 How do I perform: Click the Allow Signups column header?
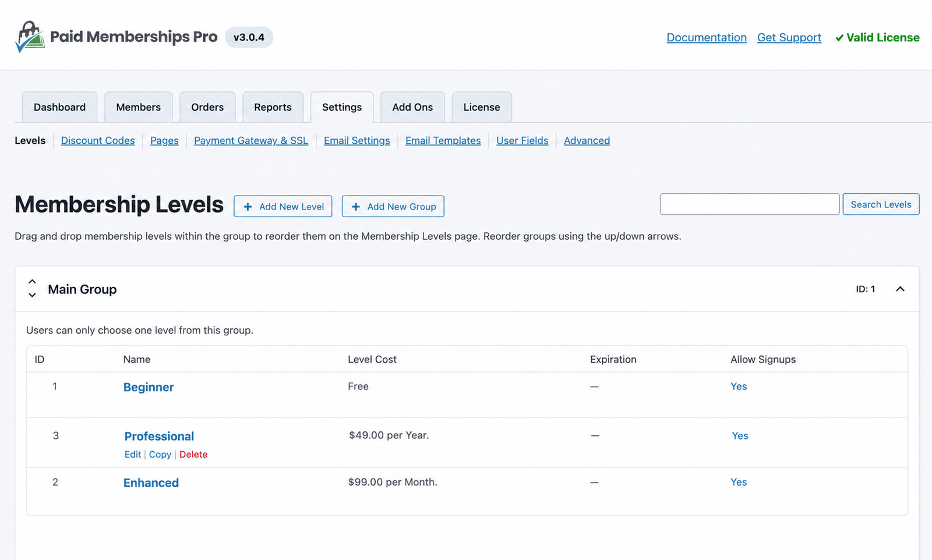point(763,359)
